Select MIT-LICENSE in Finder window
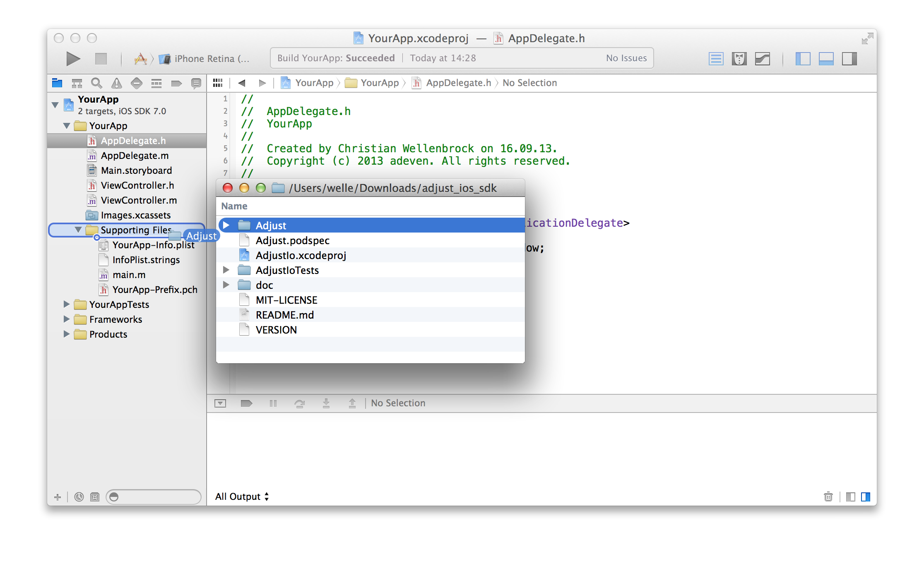 pos(371,300)
